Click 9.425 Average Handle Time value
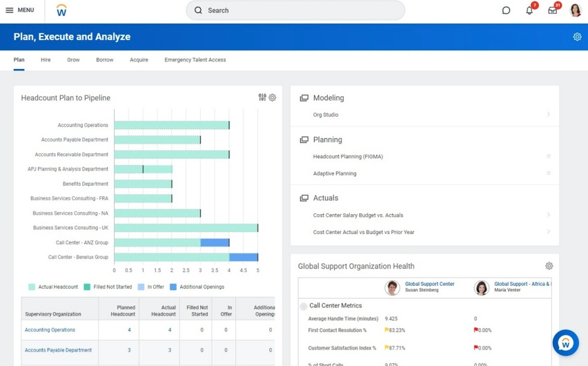Viewport: 588px width, 366px height. (x=391, y=318)
